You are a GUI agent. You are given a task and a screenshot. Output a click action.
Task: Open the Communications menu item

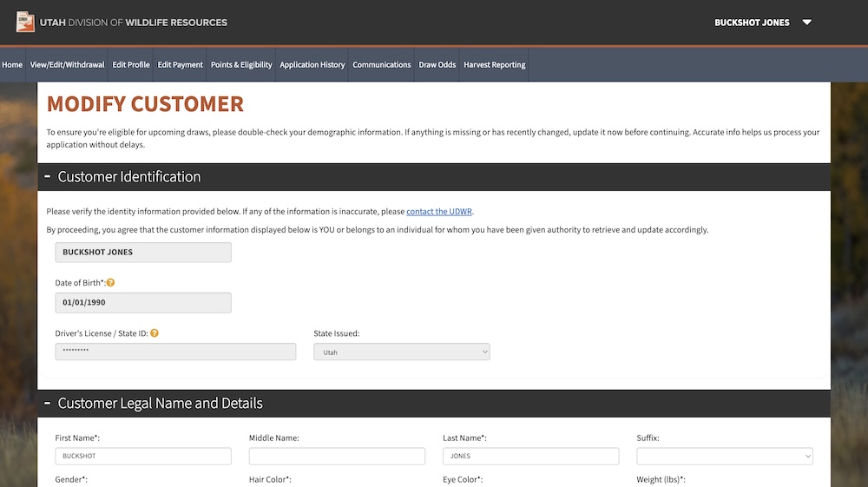click(x=381, y=65)
